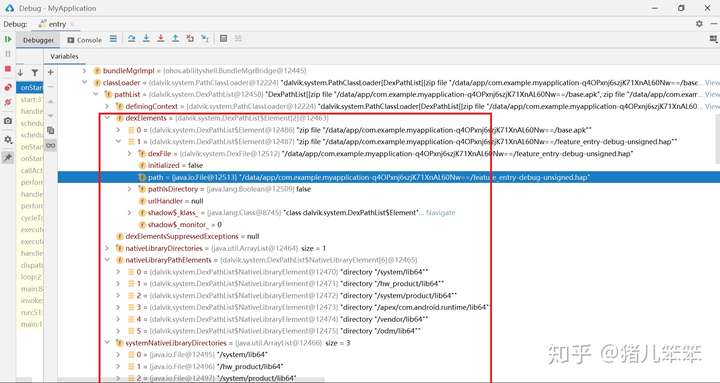Screen dimensions: 720x383
Task: Add new watch with plus icon
Action: click(x=51, y=72)
